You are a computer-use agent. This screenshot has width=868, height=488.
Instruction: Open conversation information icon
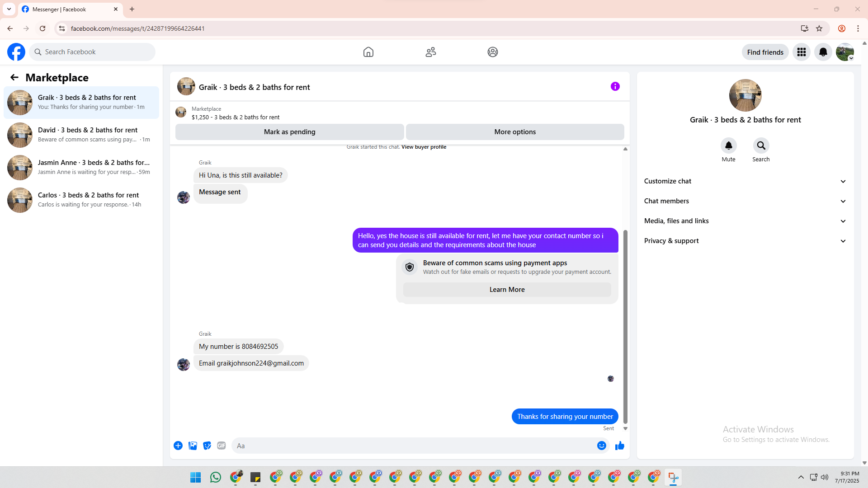tap(615, 86)
